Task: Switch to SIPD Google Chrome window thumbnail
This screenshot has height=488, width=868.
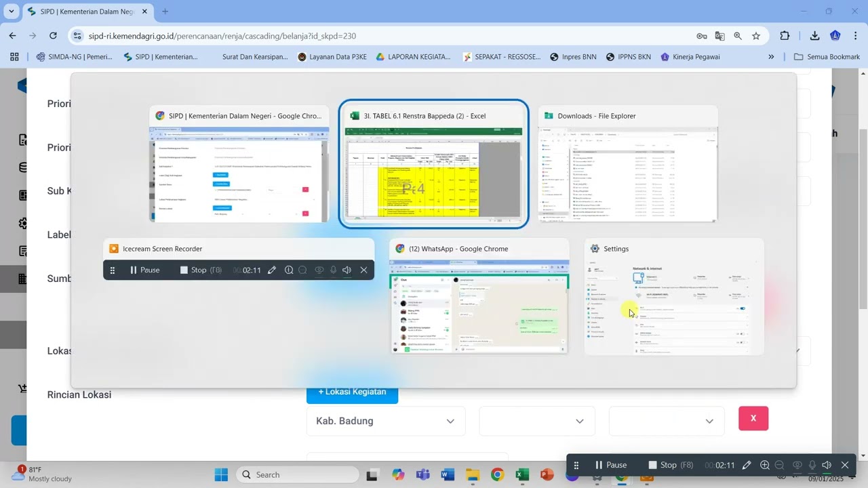Action: 239,164
